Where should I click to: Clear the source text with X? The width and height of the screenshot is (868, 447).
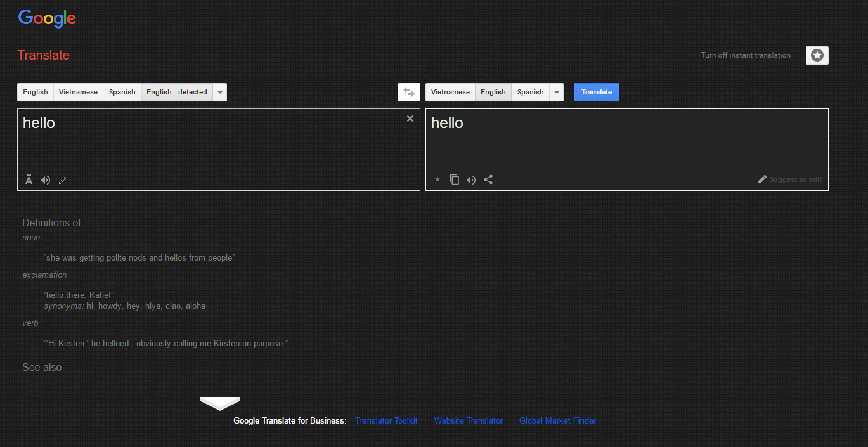coord(410,119)
